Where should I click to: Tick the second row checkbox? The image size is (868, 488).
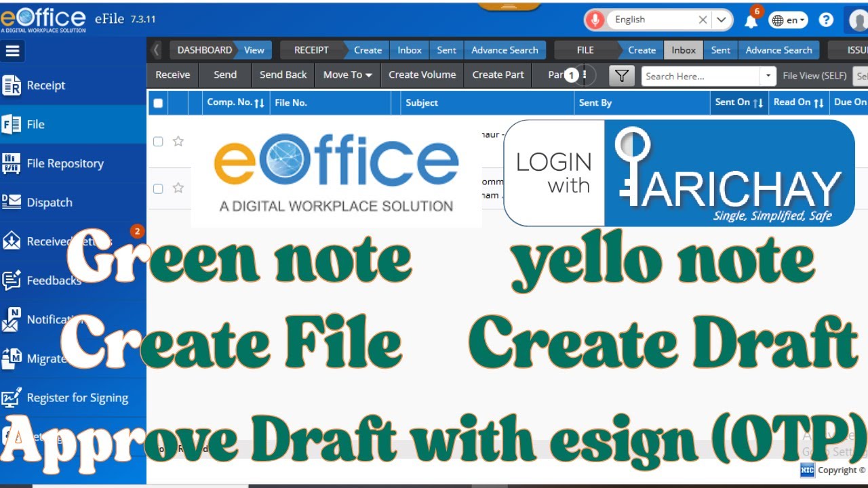click(x=158, y=188)
